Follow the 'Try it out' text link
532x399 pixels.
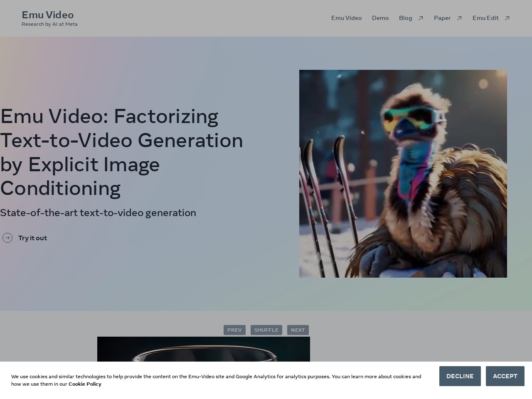coord(32,238)
